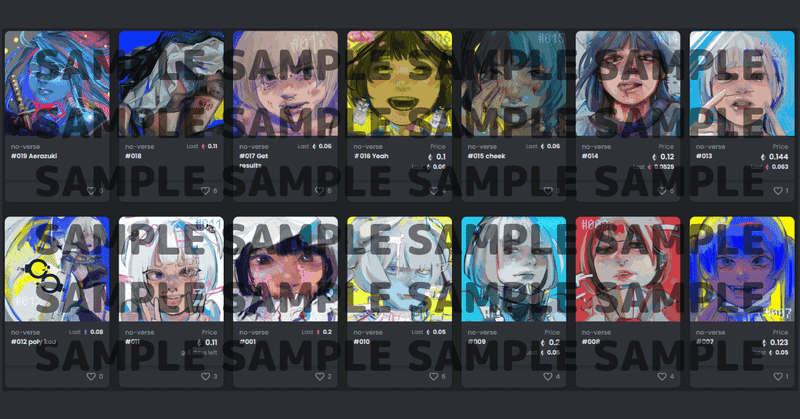Favorite item #010 using the heart icon
This screenshot has width=800, height=419.
434,376
